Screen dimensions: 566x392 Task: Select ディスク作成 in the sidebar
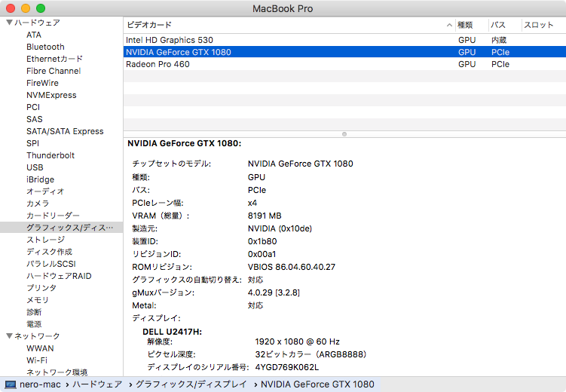click(x=49, y=252)
